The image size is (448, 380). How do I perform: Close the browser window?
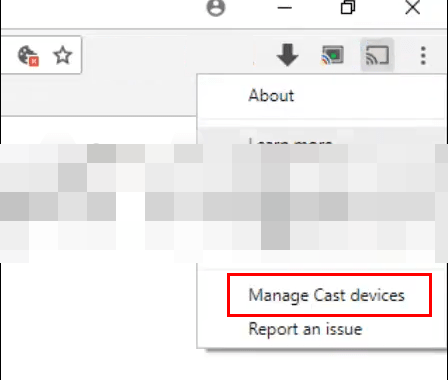tap(413, 7)
